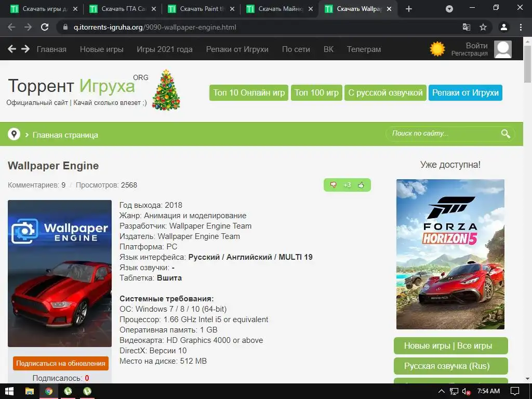Viewport: 532px width, 399px height.
Task: Click blue 'Репаки от Игрухи' button
Action: tap(465, 92)
